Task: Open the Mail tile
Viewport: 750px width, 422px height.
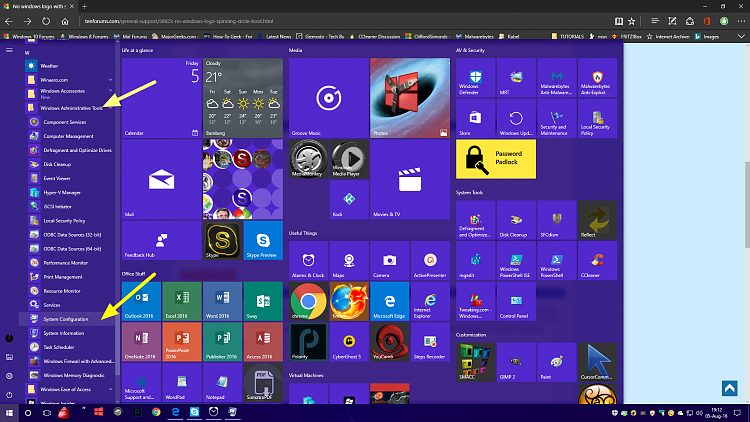Action: coord(161,179)
